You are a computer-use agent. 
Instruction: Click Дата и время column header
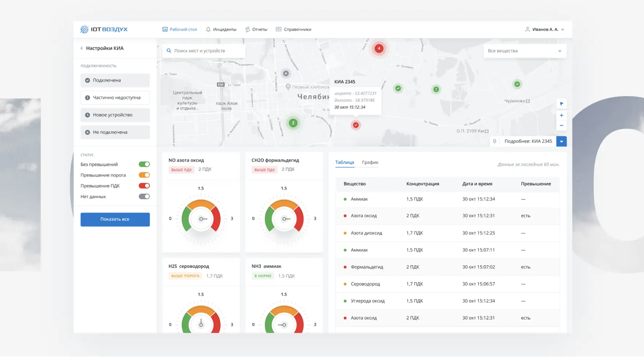[x=477, y=184]
